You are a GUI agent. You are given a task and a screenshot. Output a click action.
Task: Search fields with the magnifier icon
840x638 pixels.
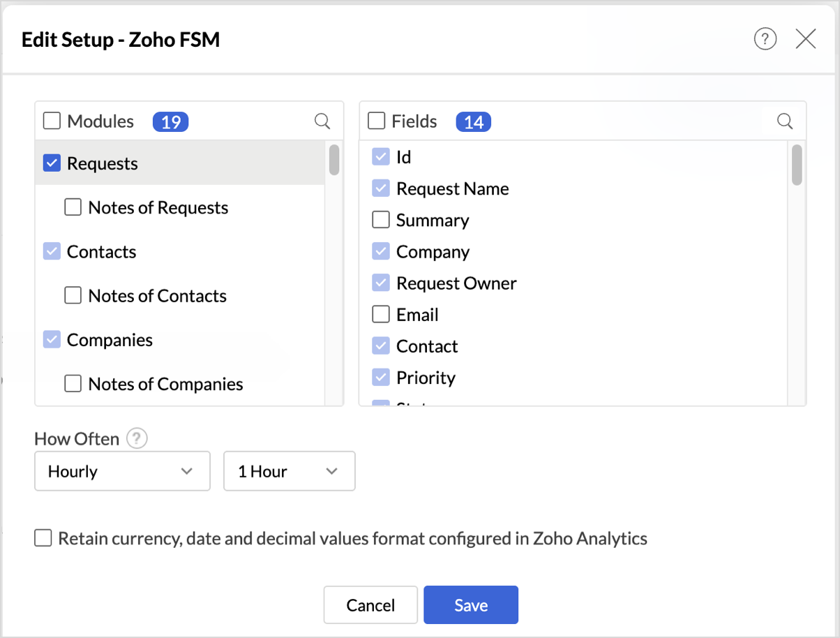coord(785,121)
